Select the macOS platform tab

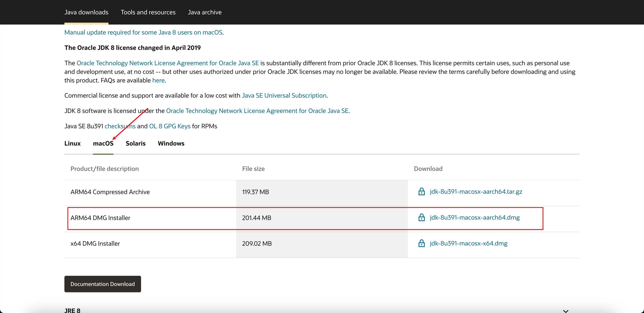103,143
